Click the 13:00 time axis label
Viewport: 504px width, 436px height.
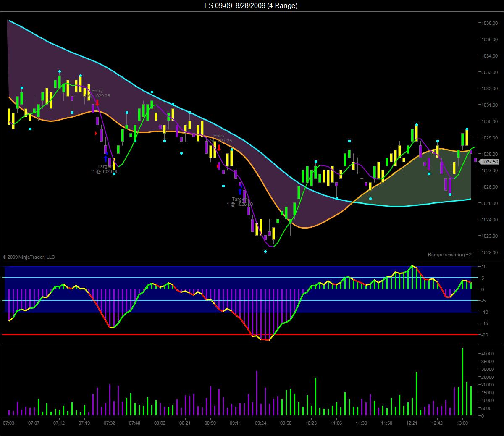[x=462, y=423]
